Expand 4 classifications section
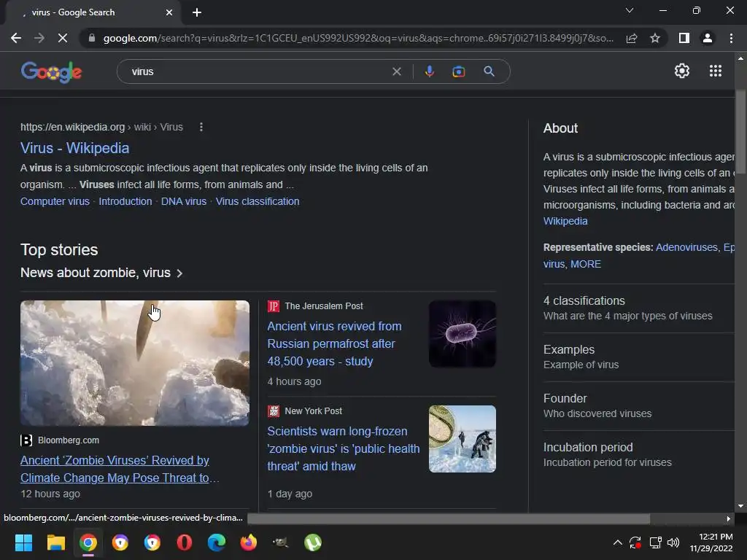Image resolution: width=747 pixels, height=560 pixels. 638,308
